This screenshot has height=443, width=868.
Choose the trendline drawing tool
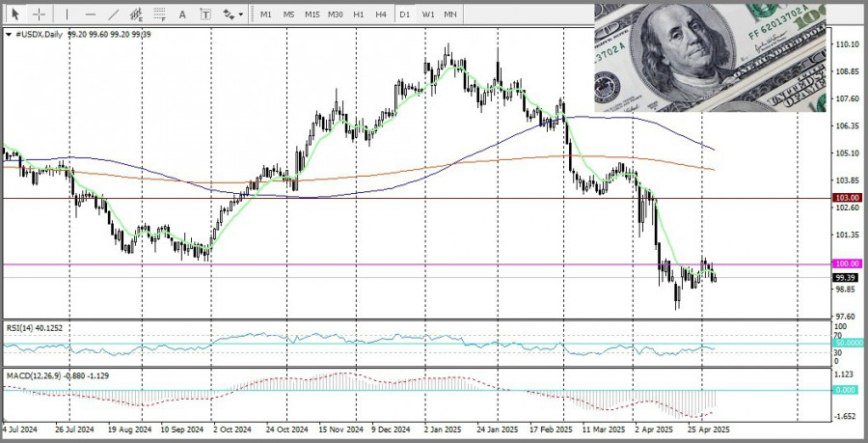(x=113, y=14)
